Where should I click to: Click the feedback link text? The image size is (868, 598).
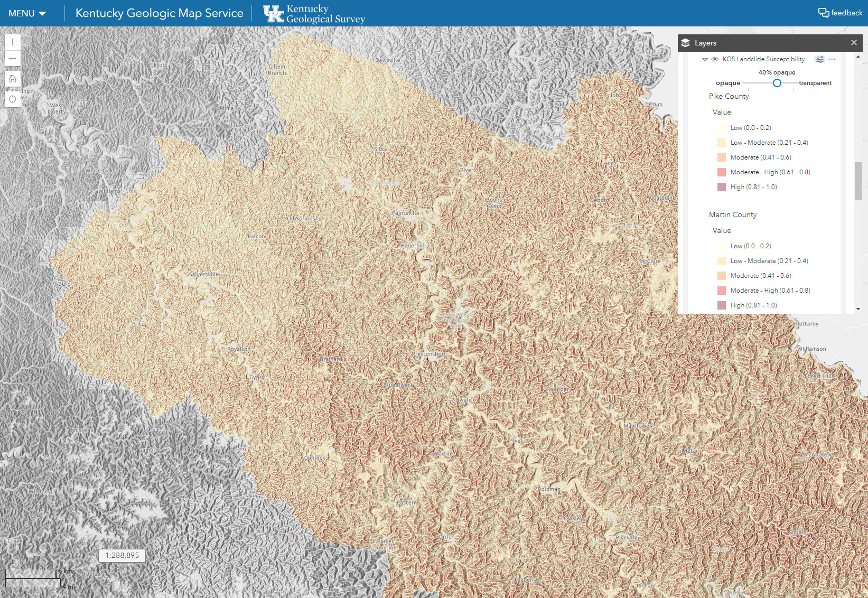[x=847, y=13]
